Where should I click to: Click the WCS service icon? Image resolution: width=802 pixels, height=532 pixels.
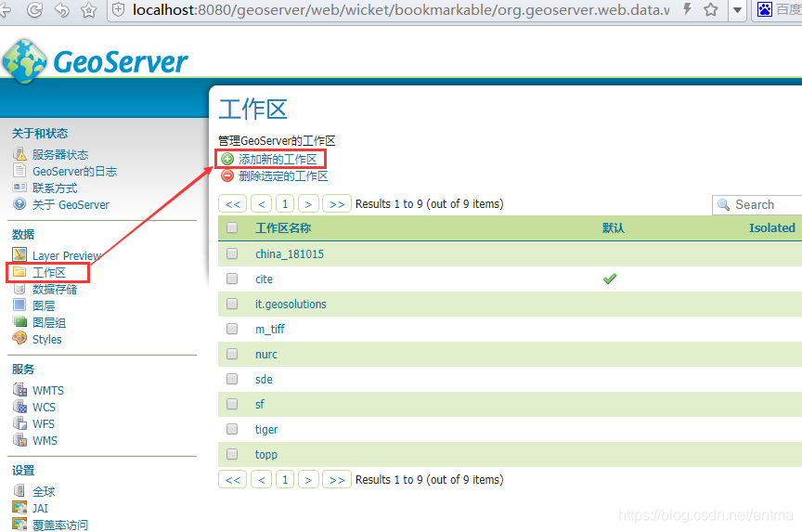pos(19,406)
